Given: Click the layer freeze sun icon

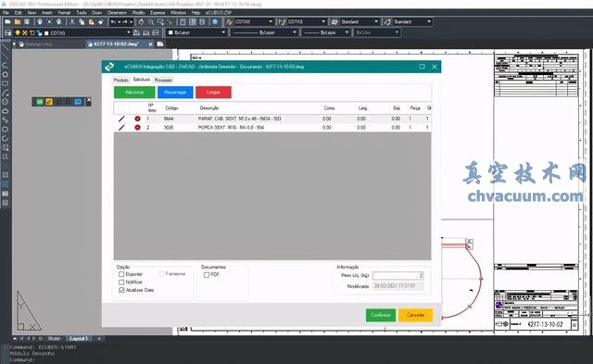Looking at the screenshot, I should click(25, 33).
